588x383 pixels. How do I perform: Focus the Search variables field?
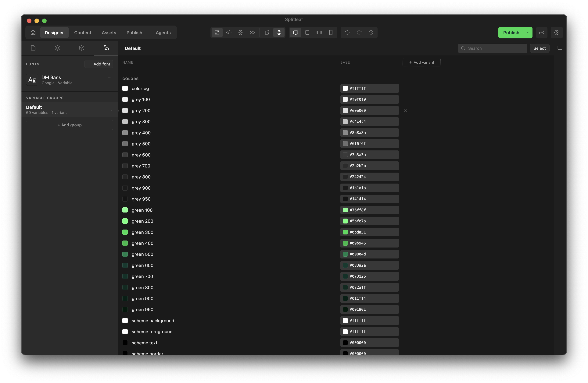point(492,48)
